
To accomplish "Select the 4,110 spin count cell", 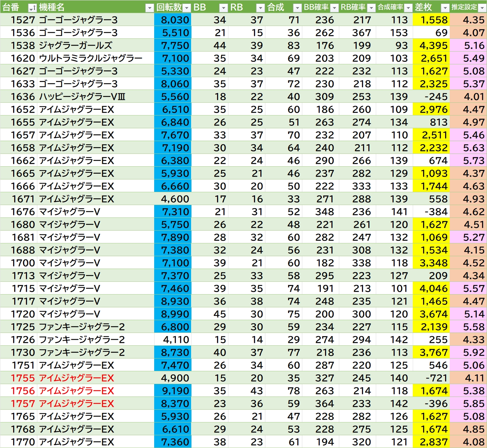I will (x=173, y=340).
